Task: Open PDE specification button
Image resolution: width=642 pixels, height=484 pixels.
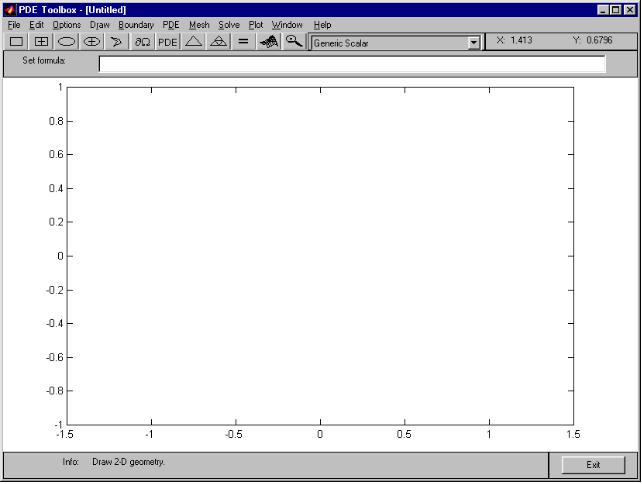Action: click(167, 41)
